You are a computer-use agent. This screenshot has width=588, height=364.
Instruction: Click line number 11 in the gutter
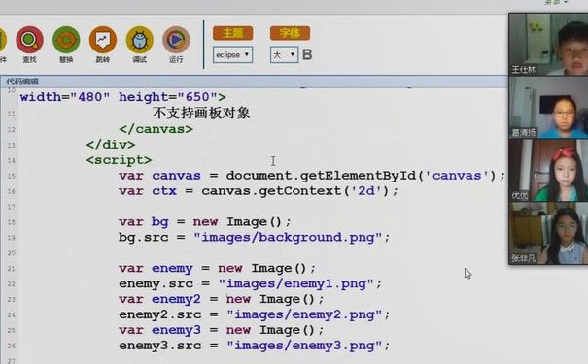[12, 114]
